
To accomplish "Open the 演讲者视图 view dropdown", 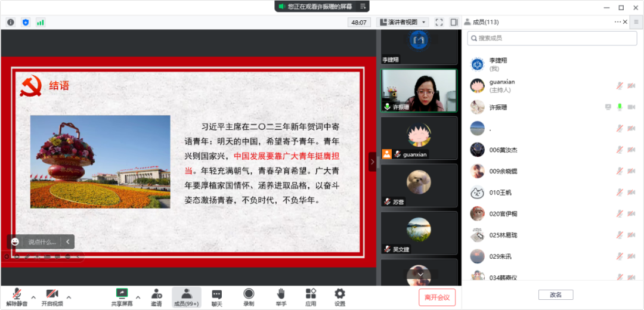I will pyautogui.click(x=403, y=22).
